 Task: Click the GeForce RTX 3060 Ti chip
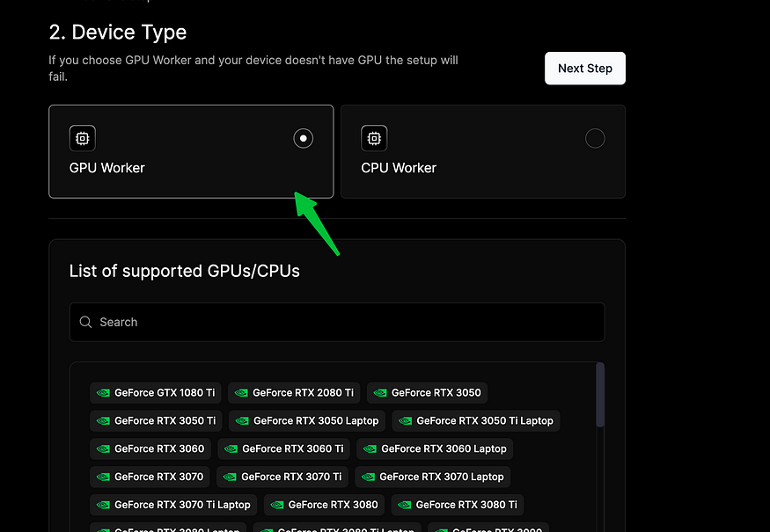pyautogui.click(x=284, y=448)
